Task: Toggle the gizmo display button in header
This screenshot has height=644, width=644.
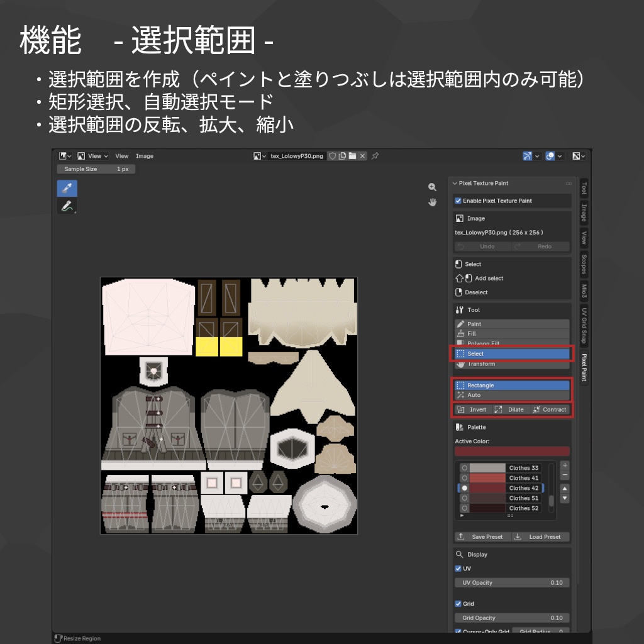Action: tap(528, 156)
